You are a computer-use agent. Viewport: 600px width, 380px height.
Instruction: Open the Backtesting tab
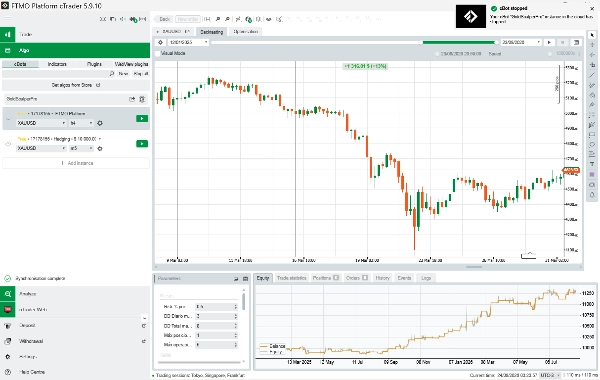coord(212,32)
